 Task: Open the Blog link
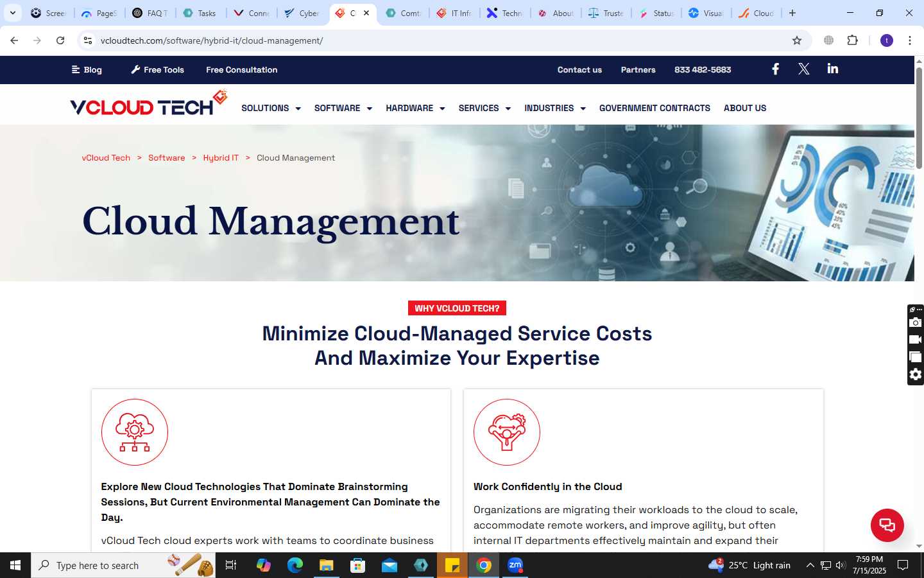click(x=87, y=69)
